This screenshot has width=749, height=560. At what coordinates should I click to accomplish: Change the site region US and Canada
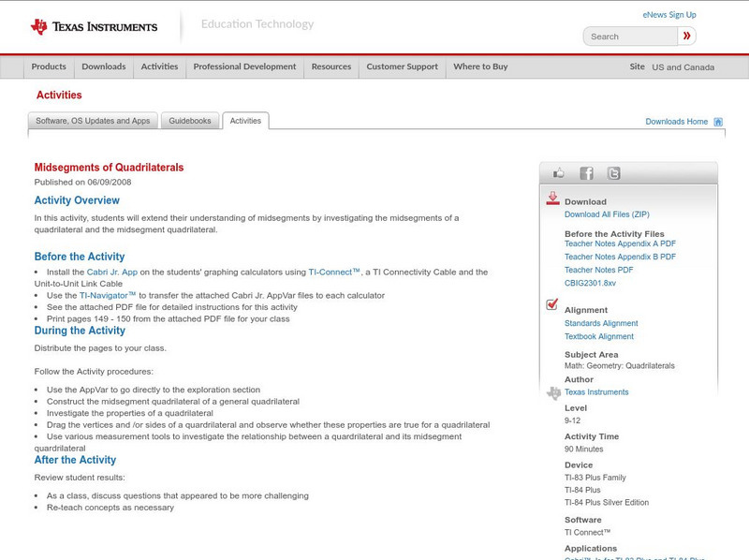click(683, 67)
